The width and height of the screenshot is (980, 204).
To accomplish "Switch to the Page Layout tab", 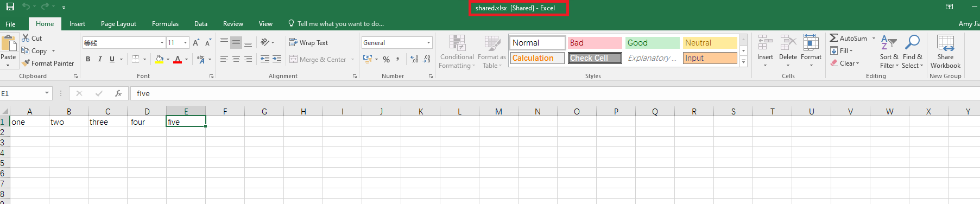I will 118,24.
